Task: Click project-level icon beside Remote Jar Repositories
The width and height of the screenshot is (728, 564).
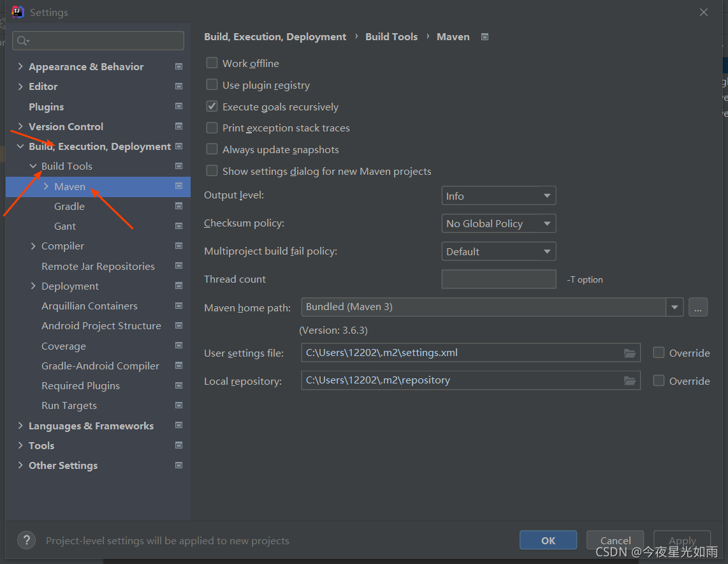Action: (178, 265)
